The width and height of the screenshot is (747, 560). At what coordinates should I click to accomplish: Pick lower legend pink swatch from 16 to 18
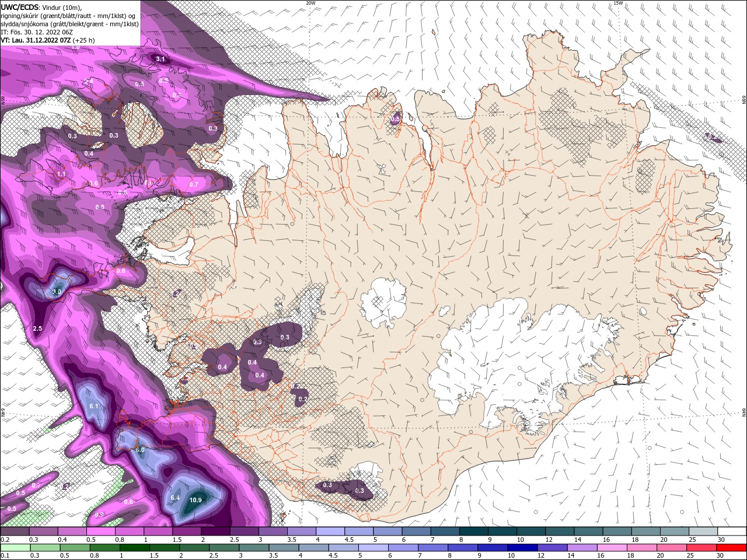[x=613, y=548]
